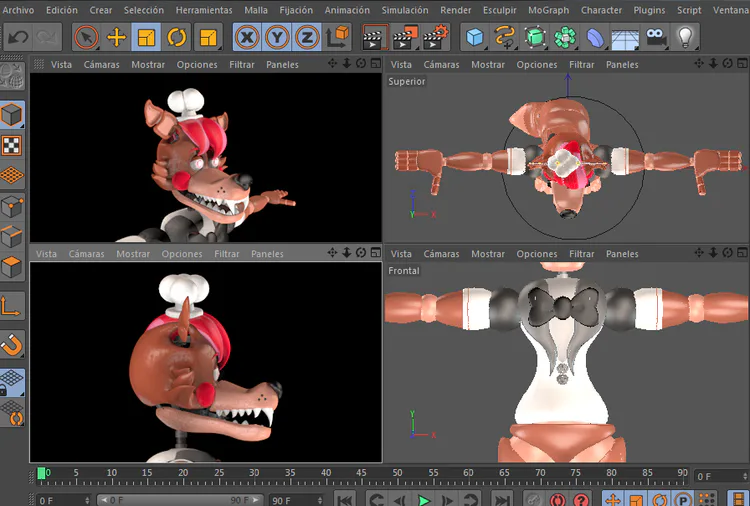
Task: Toggle the X axis lock
Action: click(x=247, y=37)
